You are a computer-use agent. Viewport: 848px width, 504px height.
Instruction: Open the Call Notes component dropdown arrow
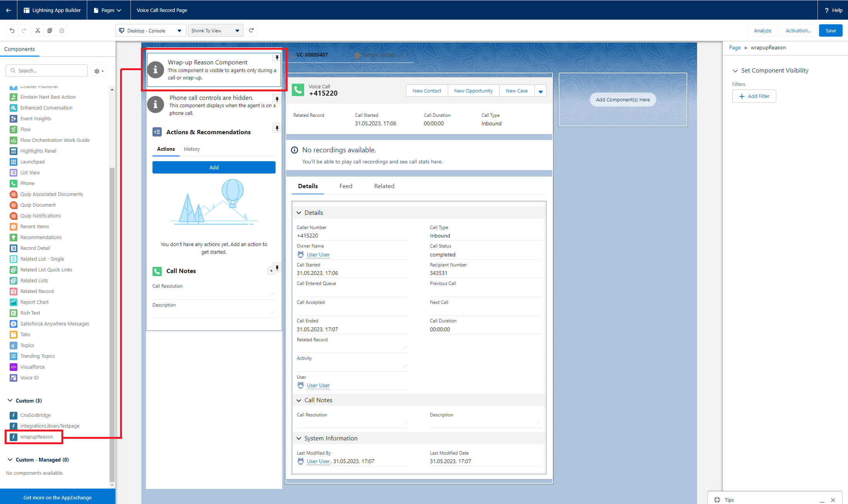tap(271, 271)
